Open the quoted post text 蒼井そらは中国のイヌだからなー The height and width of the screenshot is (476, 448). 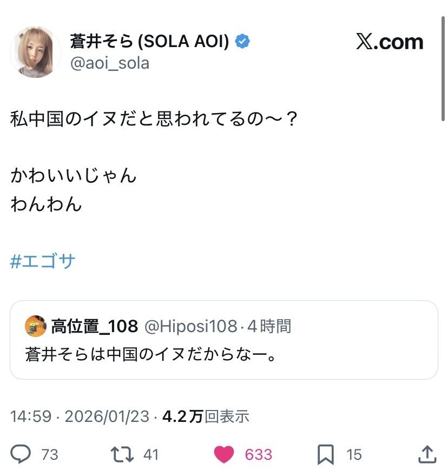click(x=150, y=354)
